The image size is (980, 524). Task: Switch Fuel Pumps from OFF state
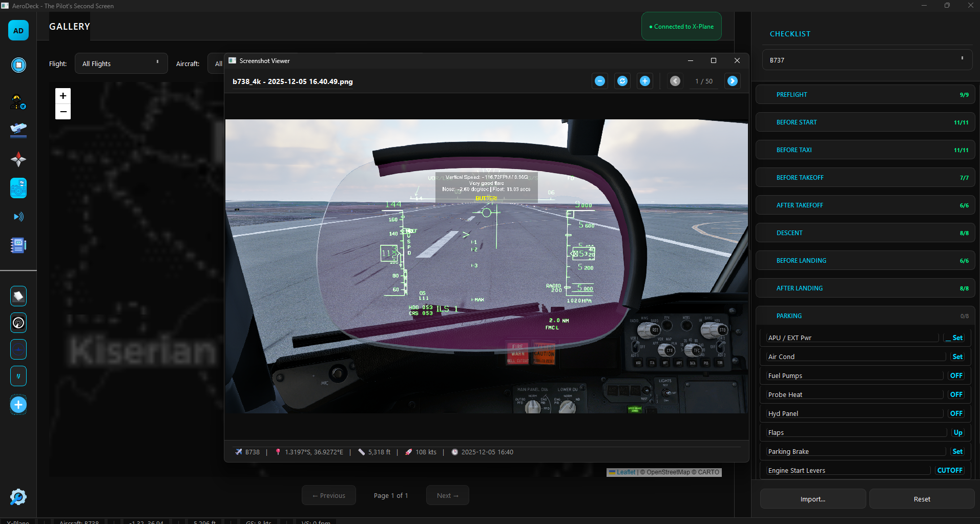(x=956, y=375)
